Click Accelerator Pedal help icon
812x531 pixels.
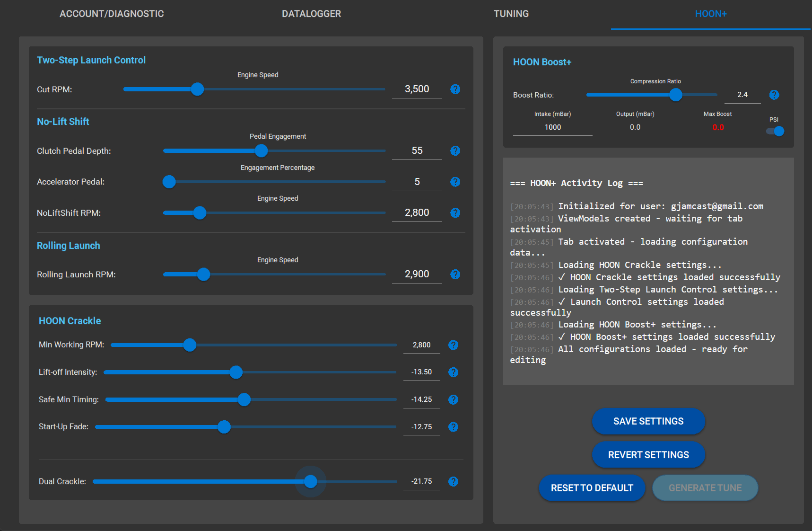455,182
